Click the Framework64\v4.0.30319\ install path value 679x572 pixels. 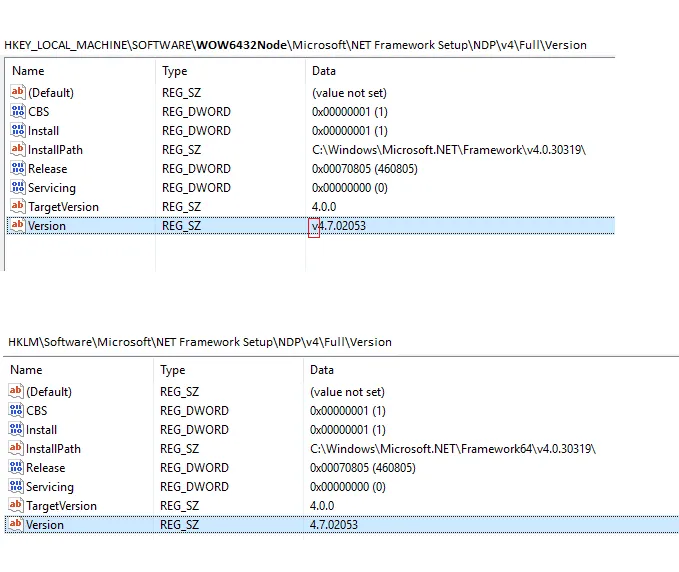(453, 449)
